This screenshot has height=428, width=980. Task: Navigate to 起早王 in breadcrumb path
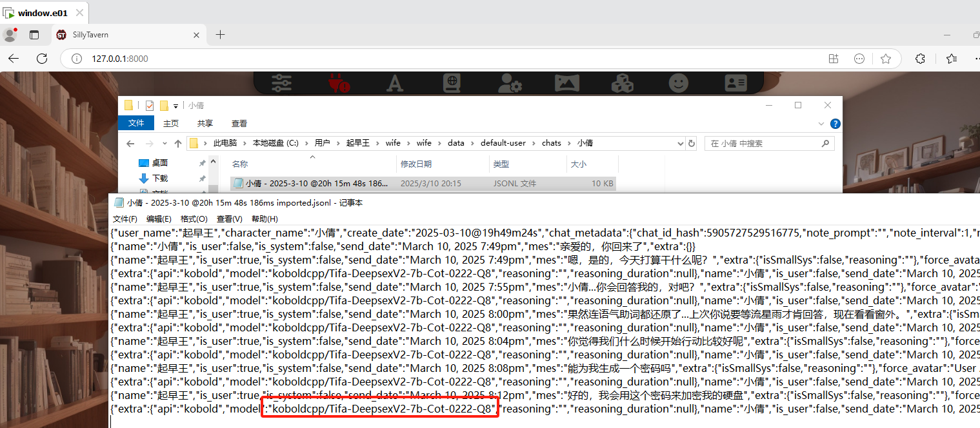coord(358,143)
